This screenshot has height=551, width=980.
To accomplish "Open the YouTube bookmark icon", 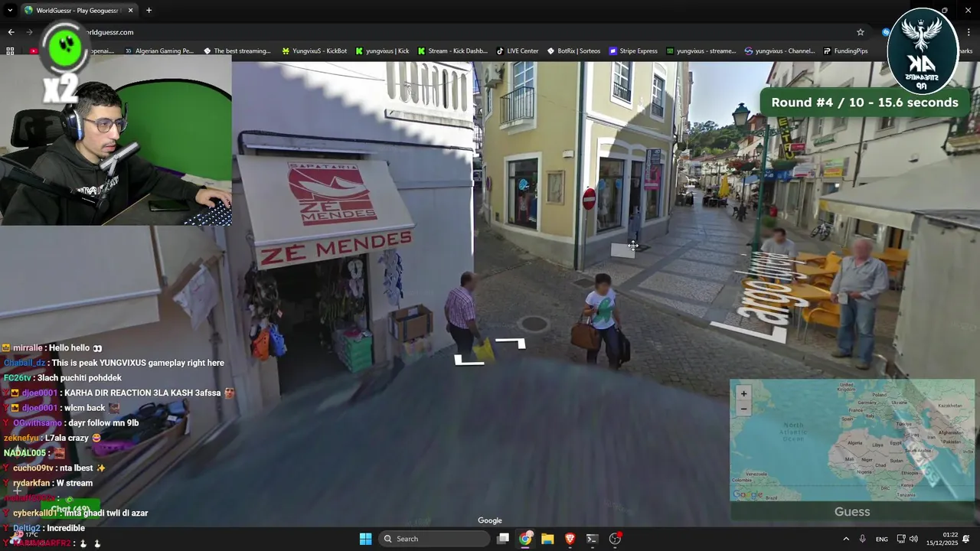I will coord(33,51).
